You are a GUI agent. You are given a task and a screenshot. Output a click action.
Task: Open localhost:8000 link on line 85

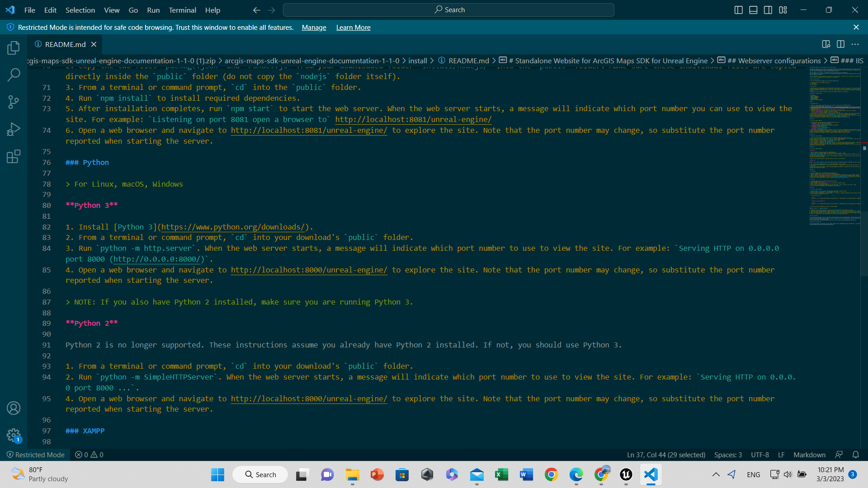pos(309,270)
